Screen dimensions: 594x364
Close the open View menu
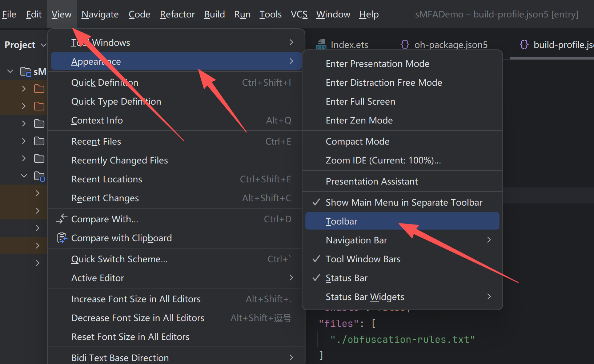pyautogui.click(x=61, y=14)
